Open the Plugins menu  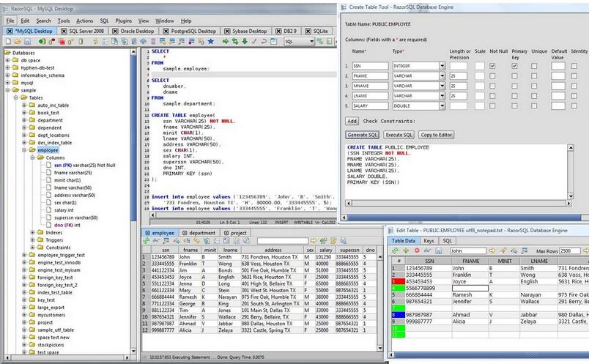click(x=124, y=21)
